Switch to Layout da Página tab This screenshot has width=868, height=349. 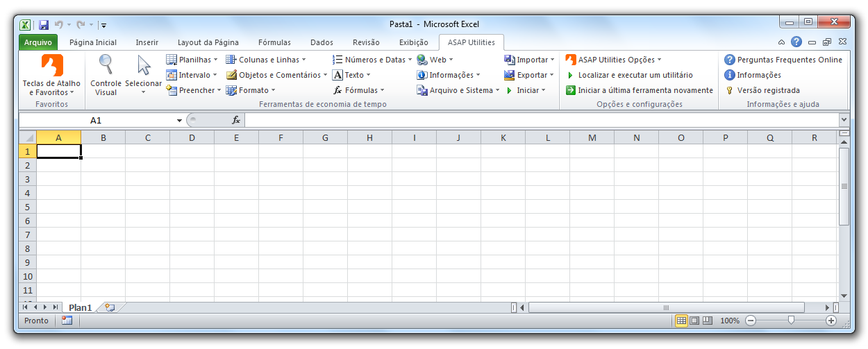click(x=208, y=42)
